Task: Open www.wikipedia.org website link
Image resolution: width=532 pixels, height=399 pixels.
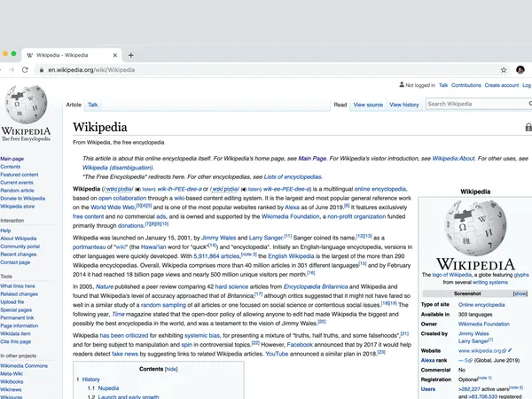Action: tap(480, 350)
